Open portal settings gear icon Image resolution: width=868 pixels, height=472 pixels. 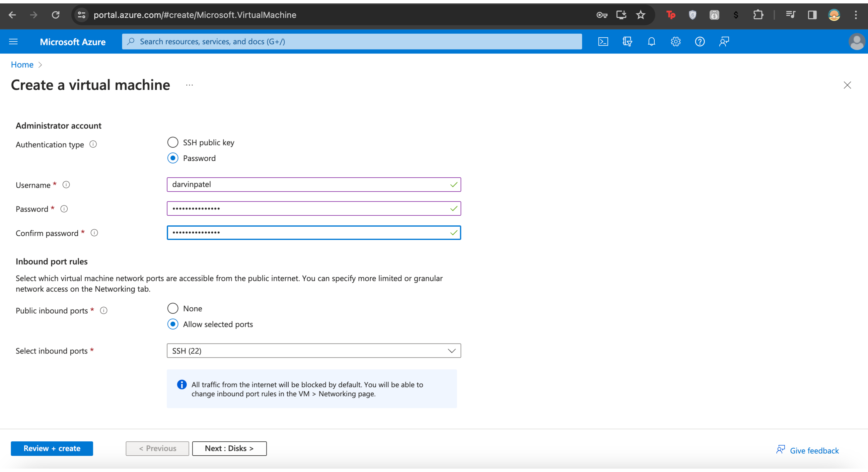pyautogui.click(x=675, y=42)
